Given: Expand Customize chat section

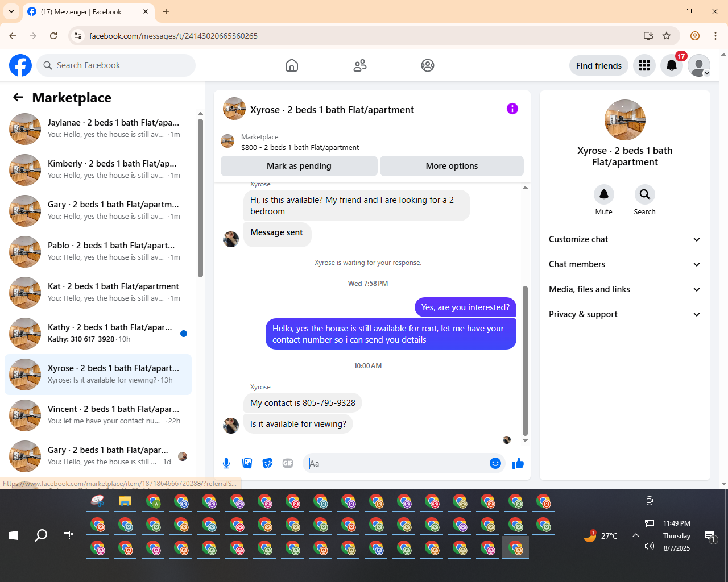Looking at the screenshot, I should [x=624, y=239].
